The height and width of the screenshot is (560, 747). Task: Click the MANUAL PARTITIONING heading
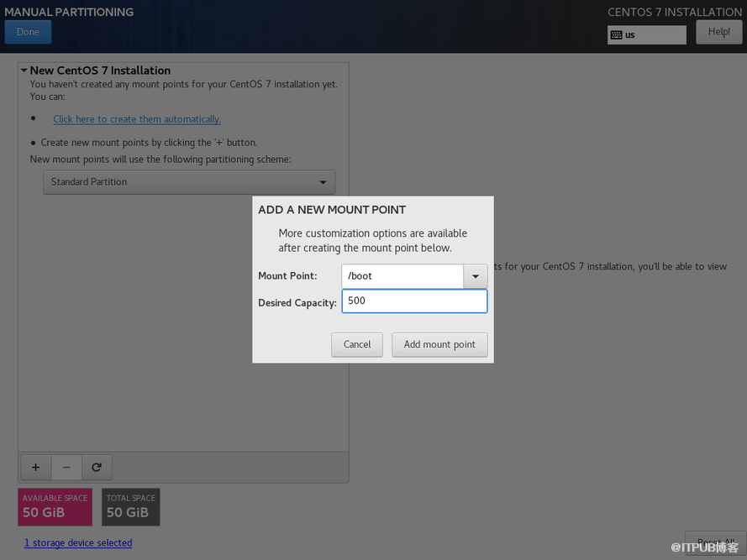(69, 12)
